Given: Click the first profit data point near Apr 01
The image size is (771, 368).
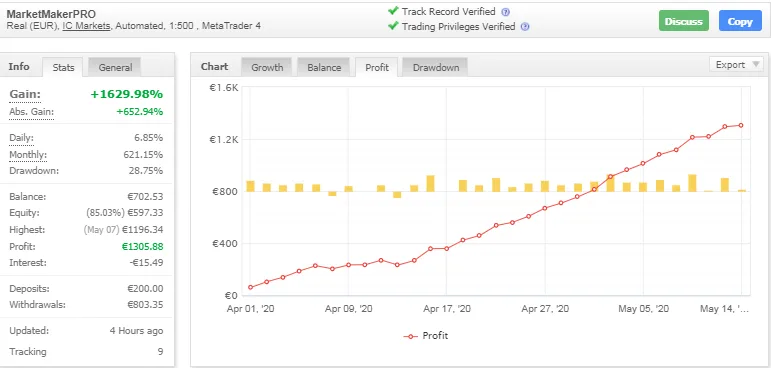Looking at the screenshot, I should point(250,287).
